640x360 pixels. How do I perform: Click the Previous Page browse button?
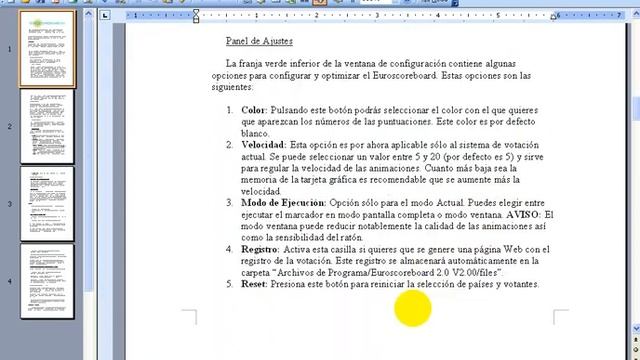point(636,340)
